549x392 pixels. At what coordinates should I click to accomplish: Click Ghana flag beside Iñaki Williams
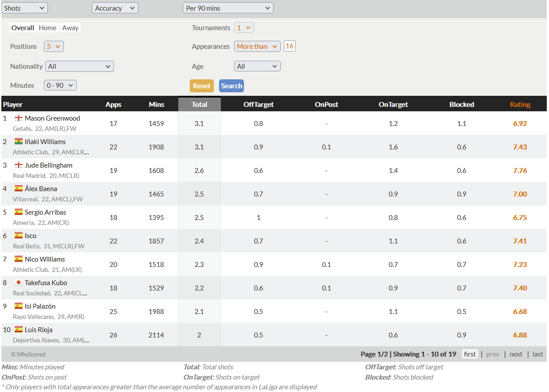tap(19, 141)
